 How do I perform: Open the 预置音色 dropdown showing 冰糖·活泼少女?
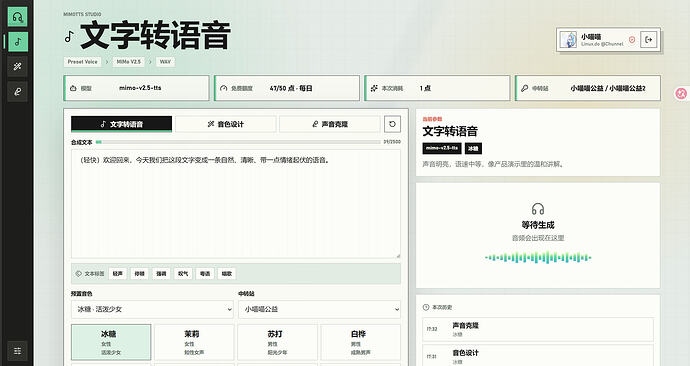[152, 309]
